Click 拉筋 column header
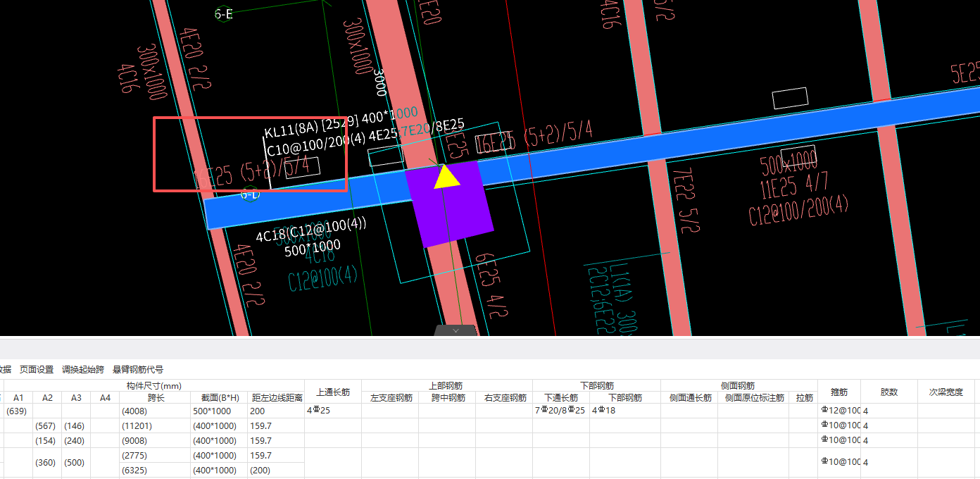This screenshot has width=980, height=479. pyautogui.click(x=803, y=398)
